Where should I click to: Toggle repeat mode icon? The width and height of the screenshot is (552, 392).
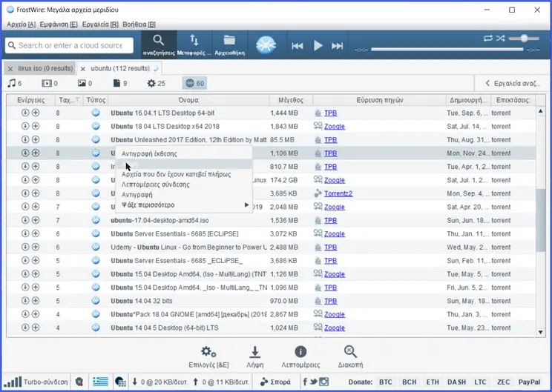tap(488, 38)
